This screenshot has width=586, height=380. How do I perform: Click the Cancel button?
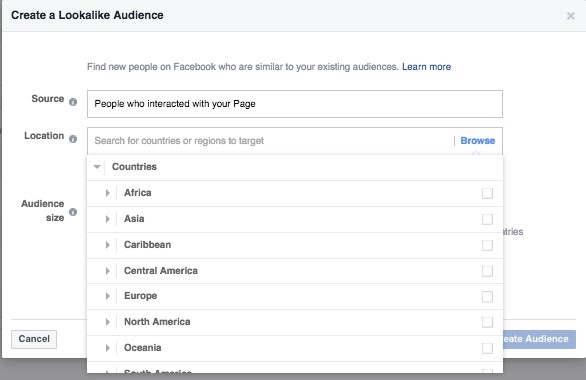tap(34, 339)
